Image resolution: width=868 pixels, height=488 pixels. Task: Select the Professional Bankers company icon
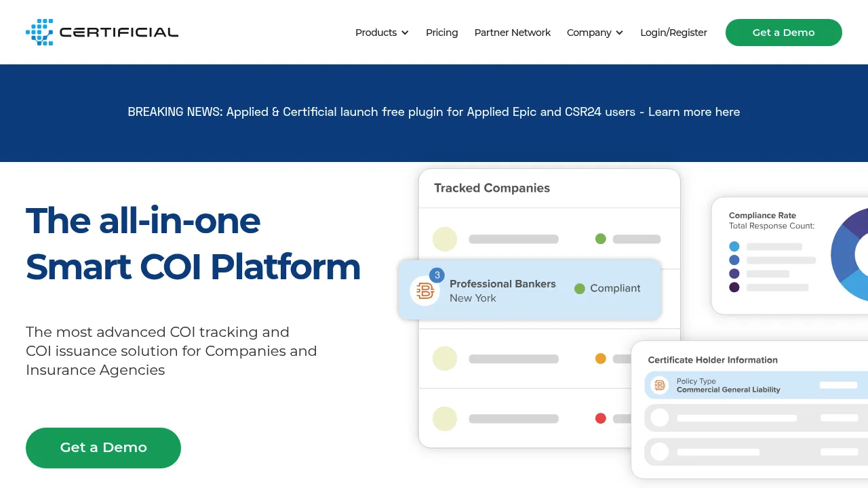click(425, 291)
